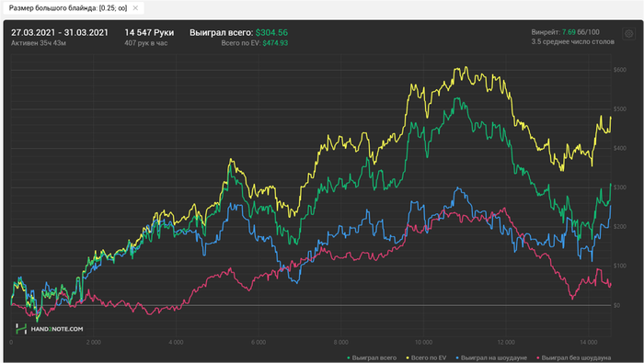Toggle the 'Выиграл на шоудауне' legend series
This screenshot has height=363, width=644.
tap(491, 357)
